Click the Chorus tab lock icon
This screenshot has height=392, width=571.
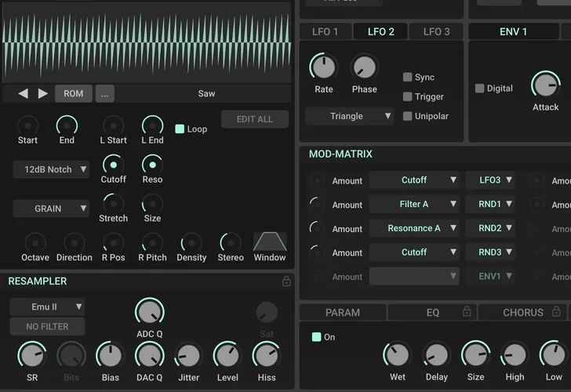[558, 312]
